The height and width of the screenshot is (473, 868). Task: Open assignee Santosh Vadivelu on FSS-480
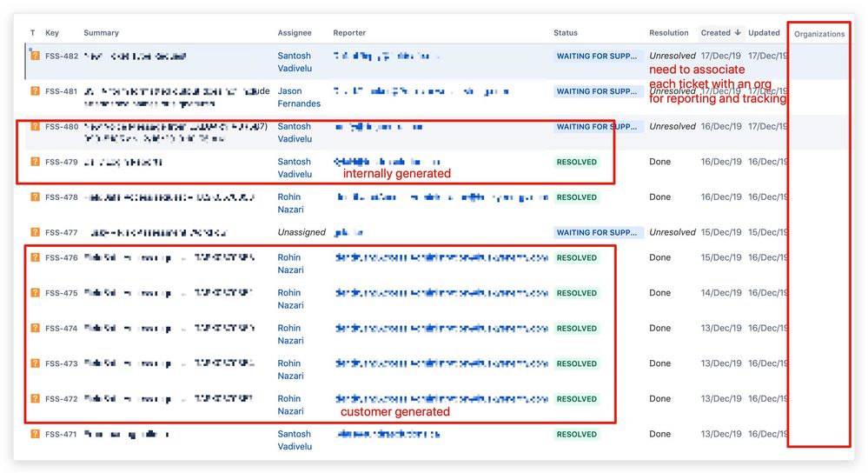coord(295,132)
